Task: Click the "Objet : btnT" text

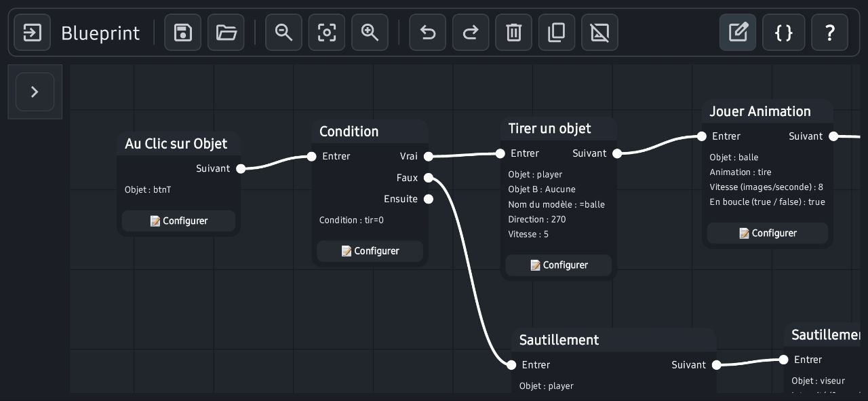Action: pos(148,190)
